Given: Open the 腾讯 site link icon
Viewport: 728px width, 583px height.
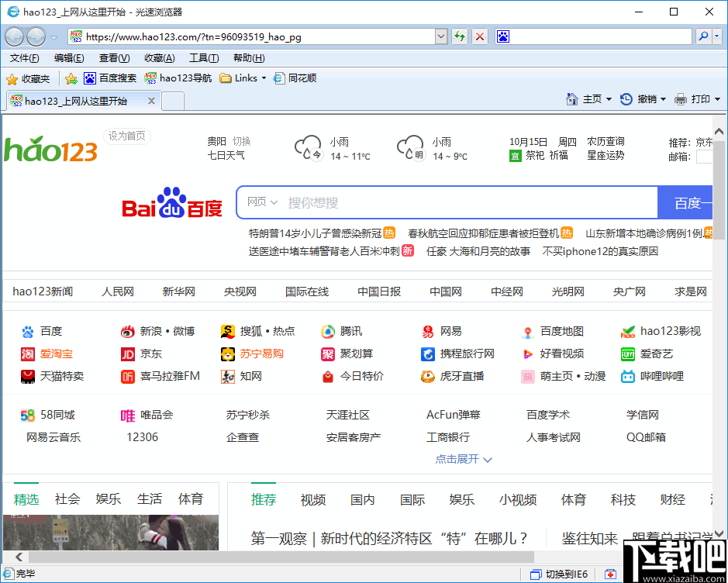Looking at the screenshot, I should (x=328, y=331).
